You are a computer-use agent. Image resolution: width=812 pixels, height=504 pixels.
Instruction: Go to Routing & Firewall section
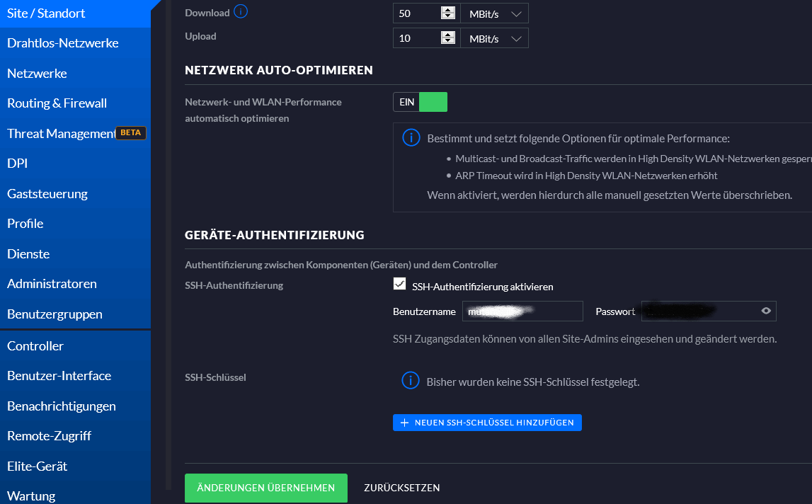[57, 103]
